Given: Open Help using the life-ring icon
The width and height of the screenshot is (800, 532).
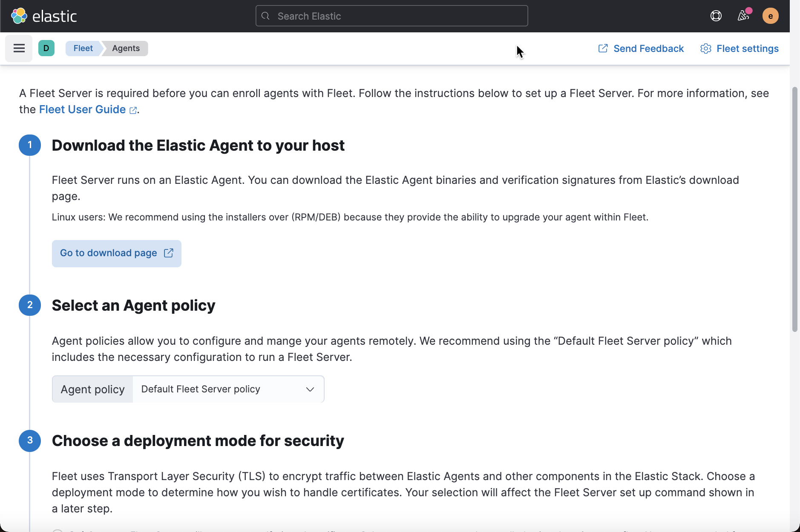Looking at the screenshot, I should pyautogui.click(x=716, y=16).
